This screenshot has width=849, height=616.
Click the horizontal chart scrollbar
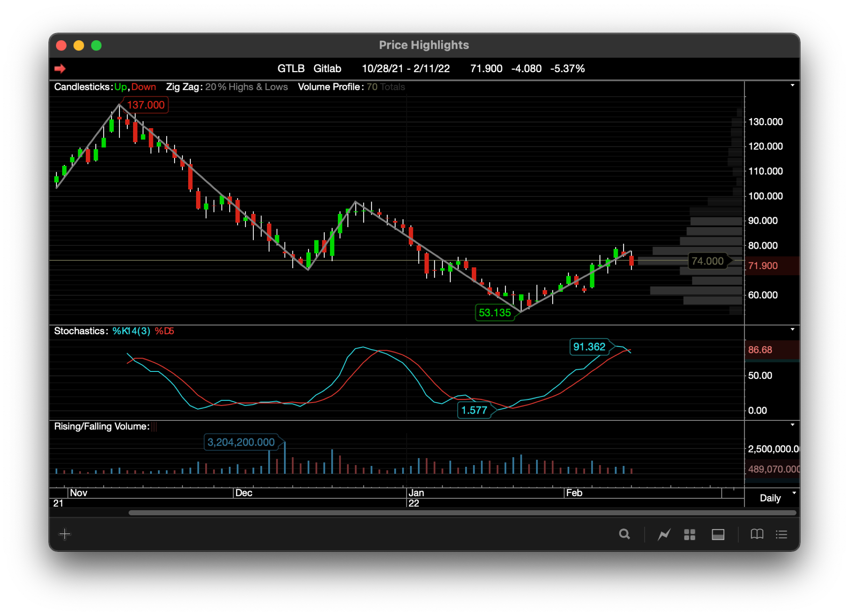(462, 513)
